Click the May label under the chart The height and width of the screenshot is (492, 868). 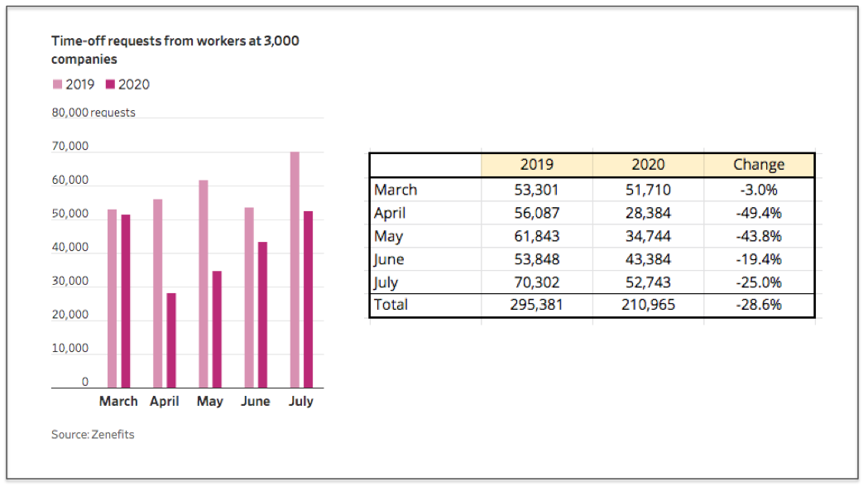(210, 402)
